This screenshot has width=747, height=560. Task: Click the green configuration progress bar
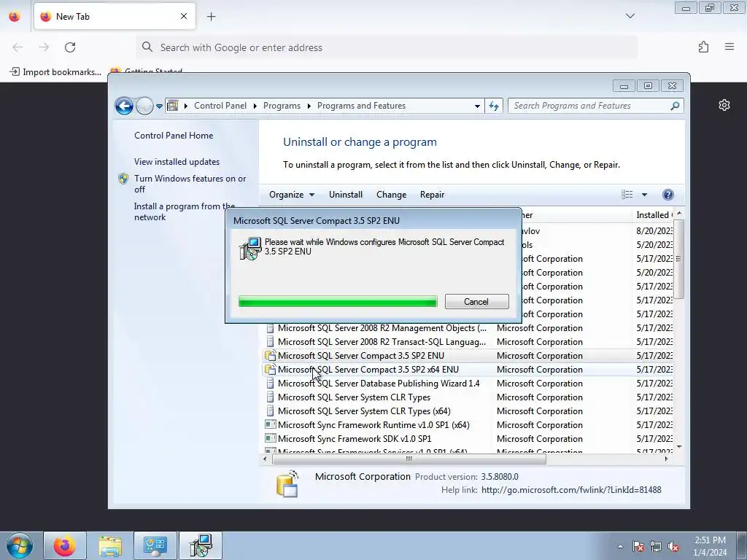338,301
